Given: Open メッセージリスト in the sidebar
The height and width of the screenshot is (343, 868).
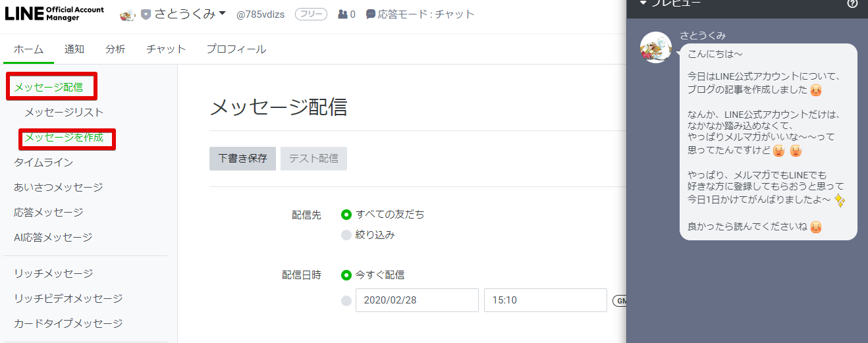Looking at the screenshot, I should click(64, 113).
